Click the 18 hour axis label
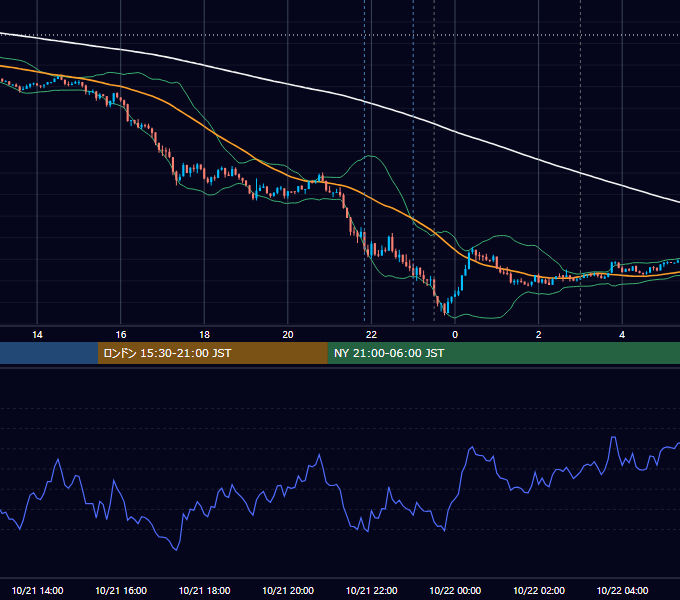This screenshot has width=680, height=600. point(204,335)
